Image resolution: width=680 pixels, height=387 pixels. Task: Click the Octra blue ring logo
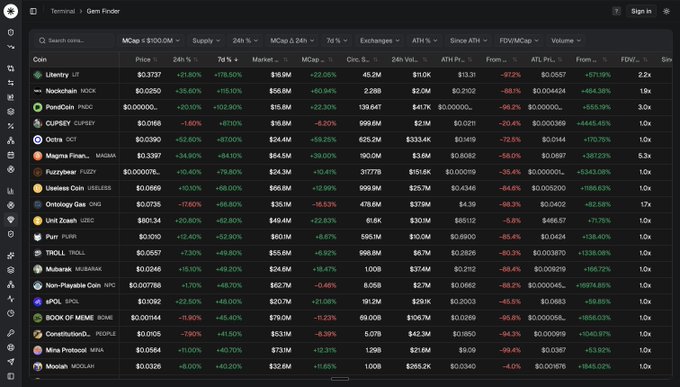(38, 140)
